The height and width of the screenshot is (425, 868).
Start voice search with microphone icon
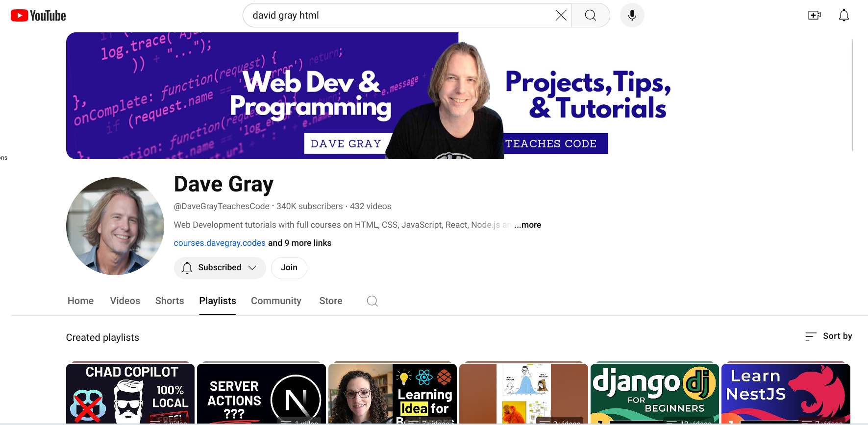(632, 15)
